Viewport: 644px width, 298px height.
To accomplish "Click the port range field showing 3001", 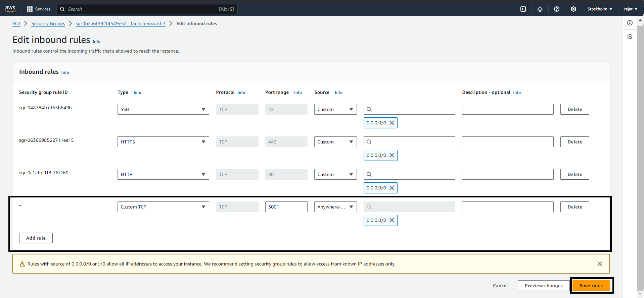I will [x=286, y=207].
